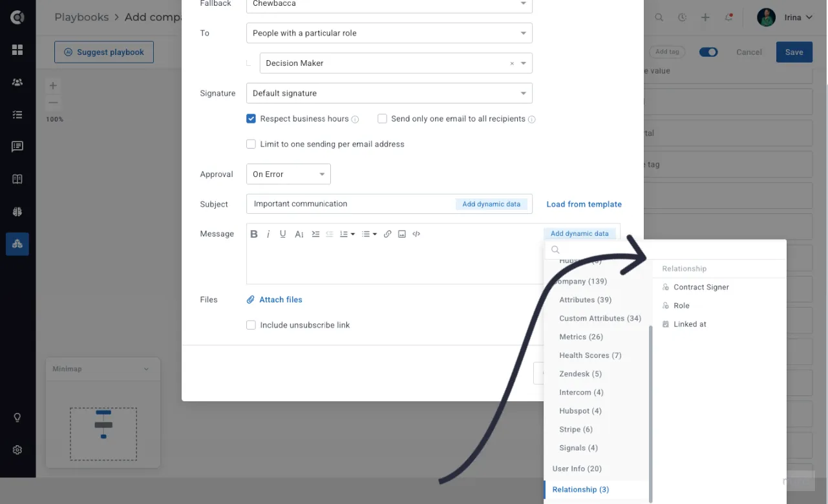Open the conversations icon in left sidebar
The width and height of the screenshot is (828, 504).
click(17, 147)
